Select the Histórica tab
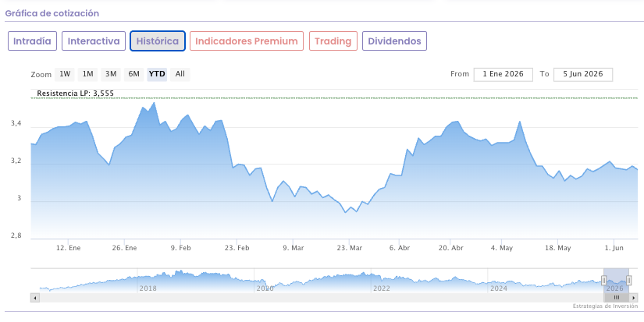Screen dimensions: 644x322 coord(158,41)
